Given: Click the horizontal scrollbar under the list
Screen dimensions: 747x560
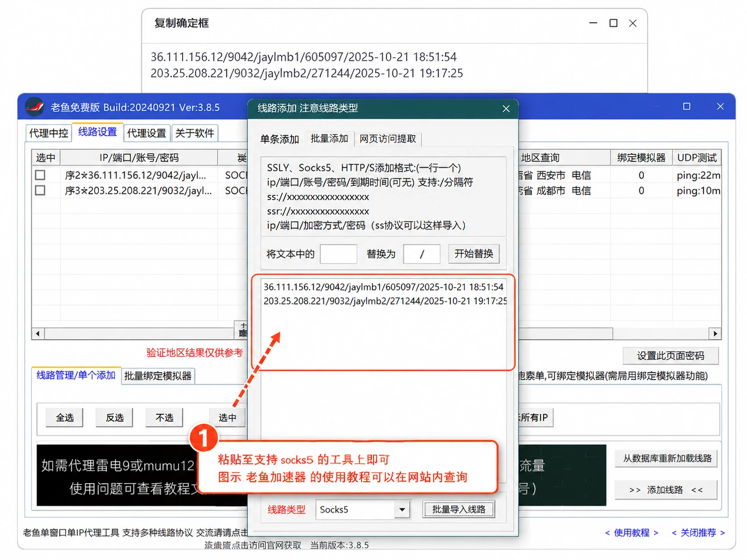Looking at the screenshot, I should click(x=139, y=334).
